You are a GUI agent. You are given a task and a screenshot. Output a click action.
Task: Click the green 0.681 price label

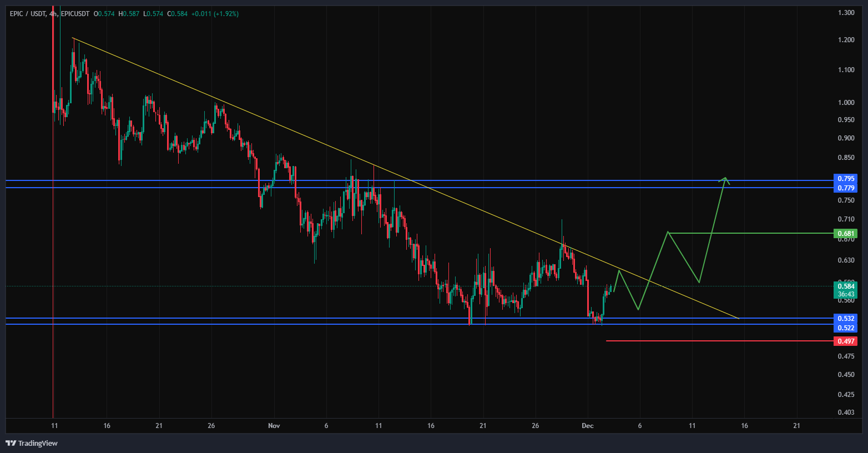click(846, 234)
